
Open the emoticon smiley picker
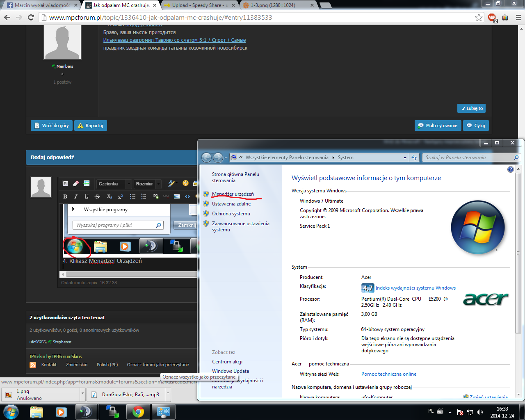pyautogui.click(x=185, y=183)
